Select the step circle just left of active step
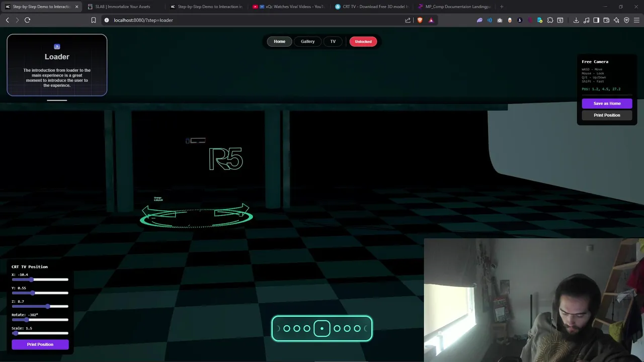Image resolution: width=644 pixels, height=362 pixels. [307, 328]
